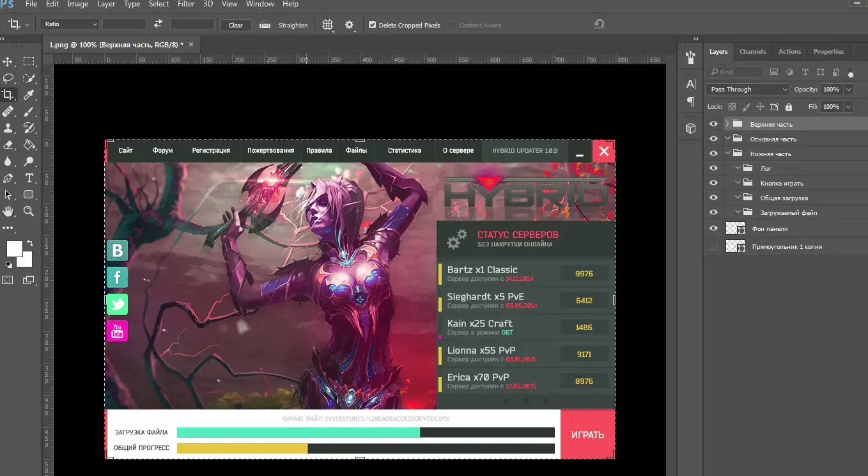
Task: Collapse the Общая загрузка group
Action: 738,198
